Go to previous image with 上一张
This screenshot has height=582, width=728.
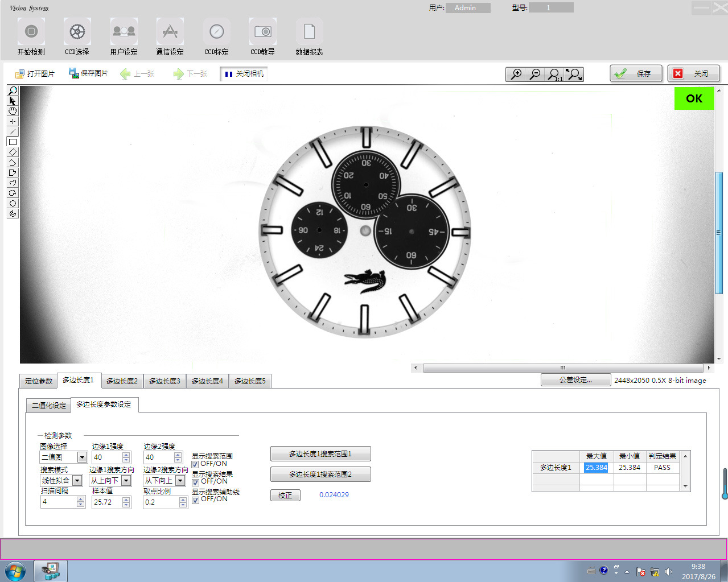(x=137, y=73)
